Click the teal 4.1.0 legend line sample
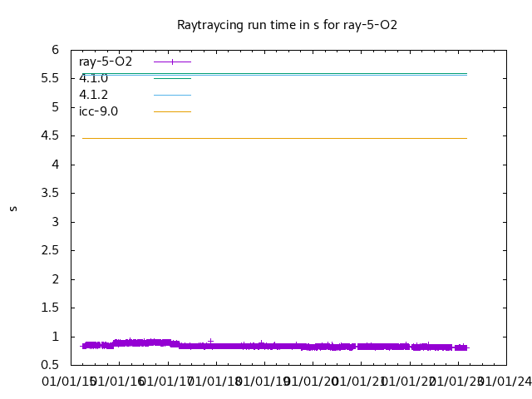The image size is (532, 399). (172, 78)
